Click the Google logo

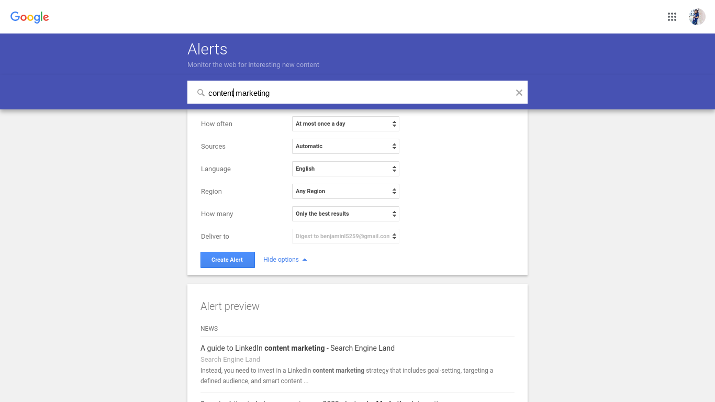point(30,17)
